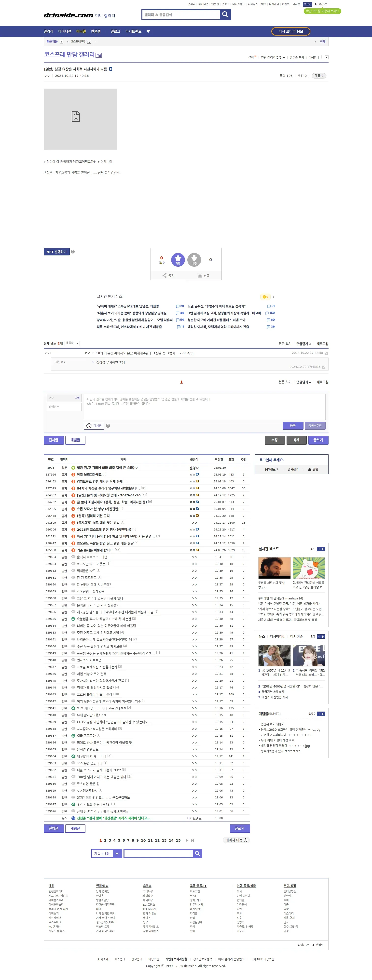Viewport: 372px width, 980px height.
Task: Click the magnifier search icon in header
Action: [225, 14]
